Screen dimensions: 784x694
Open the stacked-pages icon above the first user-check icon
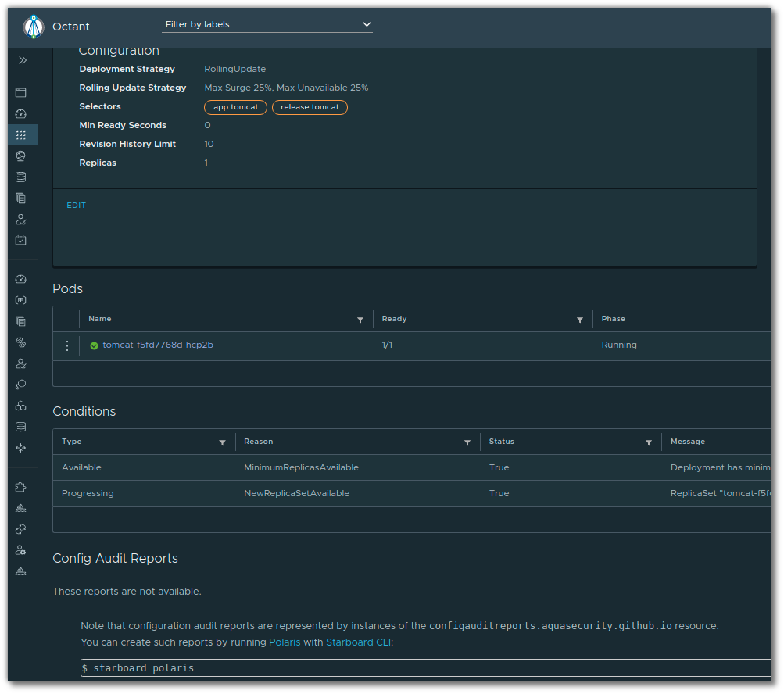(x=20, y=199)
